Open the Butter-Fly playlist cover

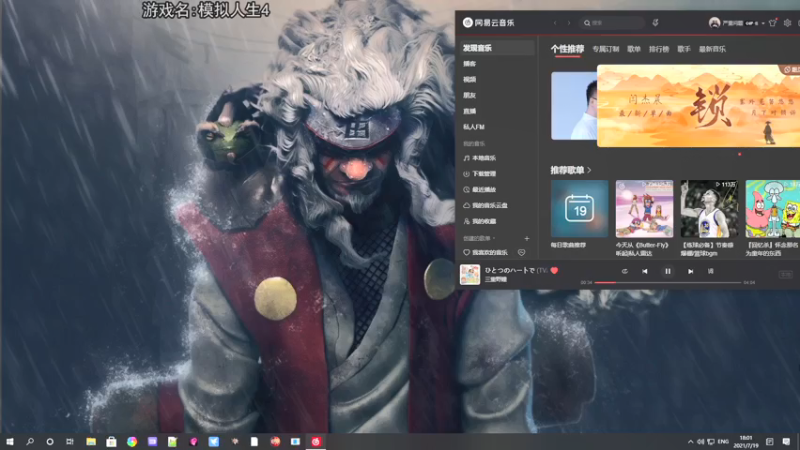point(644,209)
